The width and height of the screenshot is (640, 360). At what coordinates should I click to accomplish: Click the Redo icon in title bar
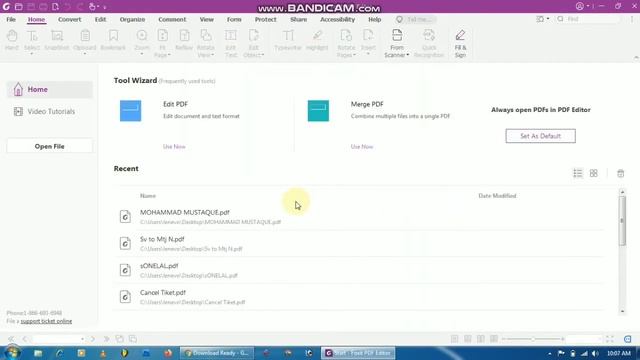(80, 7)
